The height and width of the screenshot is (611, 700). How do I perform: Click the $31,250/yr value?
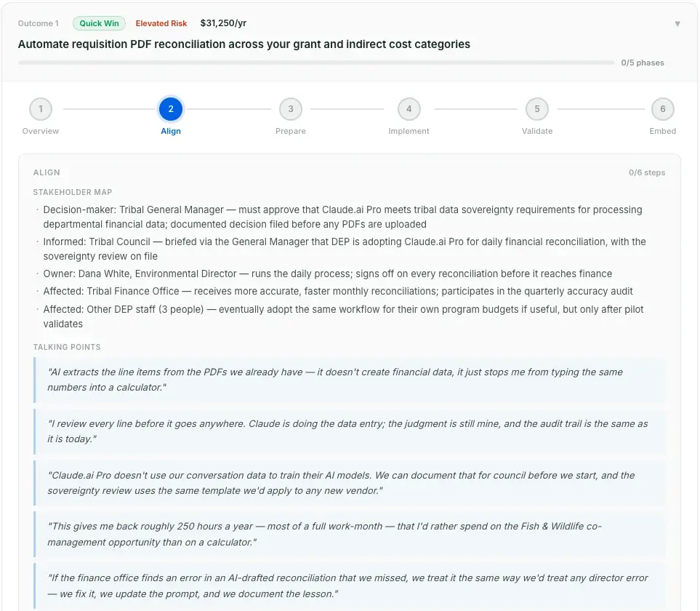coord(222,23)
